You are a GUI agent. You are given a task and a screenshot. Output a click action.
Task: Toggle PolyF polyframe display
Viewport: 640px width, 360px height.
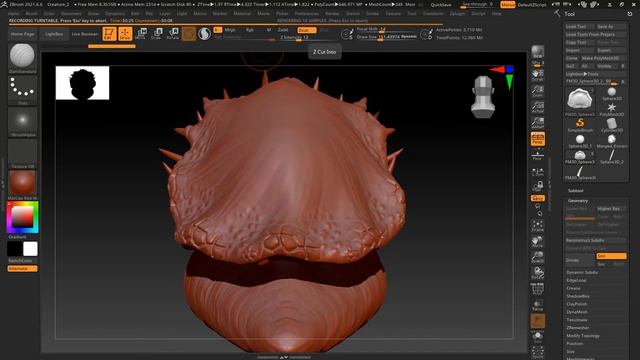coord(538,289)
